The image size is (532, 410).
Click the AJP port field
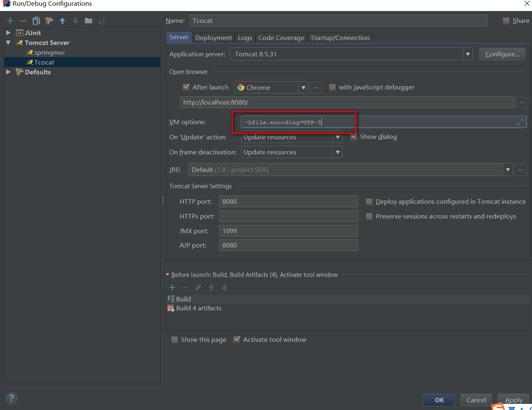[x=288, y=245]
